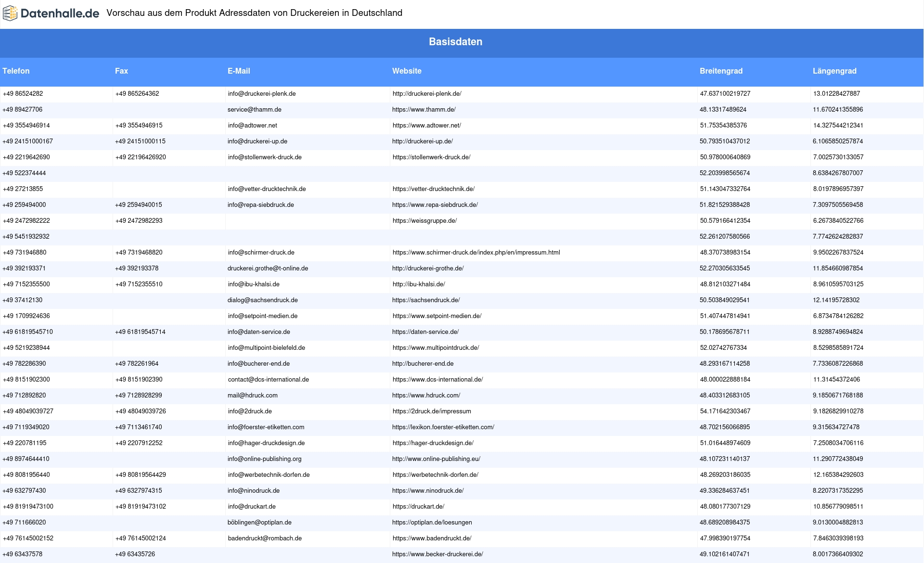Image resolution: width=924 pixels, height=563 pixels.
Task: Select phone number +49 3554946914
Action: click(x=26, y=126)
